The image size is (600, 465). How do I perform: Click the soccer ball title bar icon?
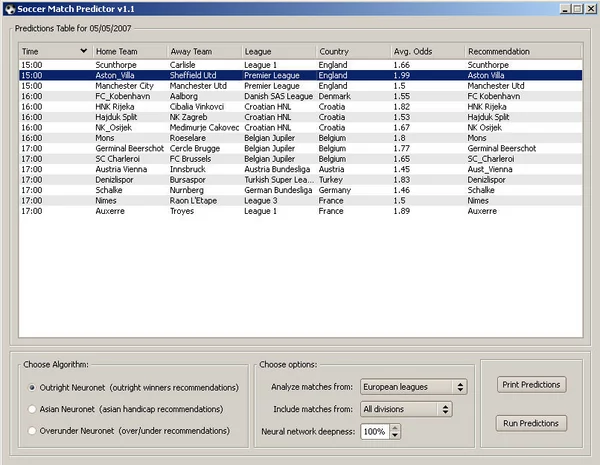point(10,9)
